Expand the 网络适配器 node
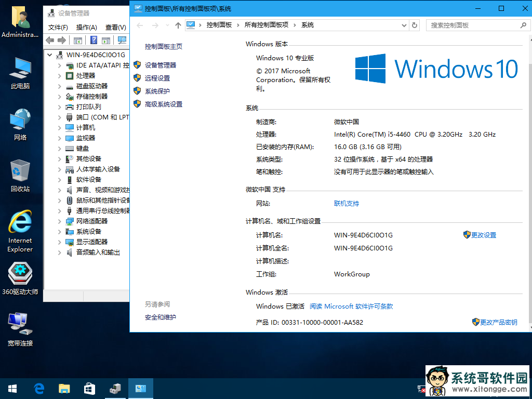Screen dimensions: 532x399 (x=60, y=221)
